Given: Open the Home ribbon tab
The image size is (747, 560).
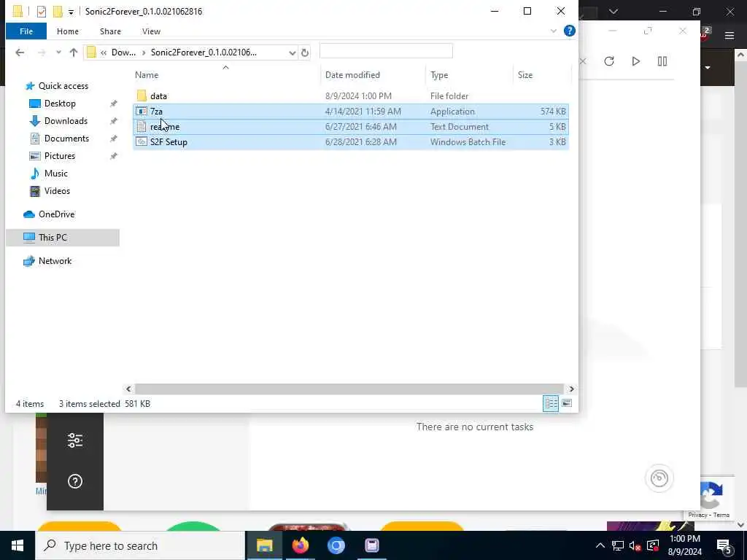Looking at the screenshot, I should [68, 31].
